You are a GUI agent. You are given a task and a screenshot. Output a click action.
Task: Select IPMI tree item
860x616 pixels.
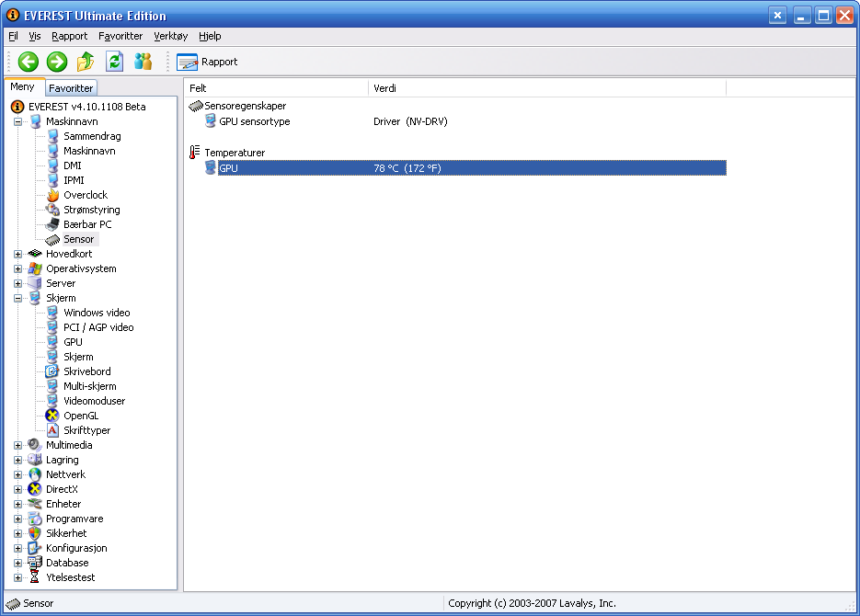[74, 180]
